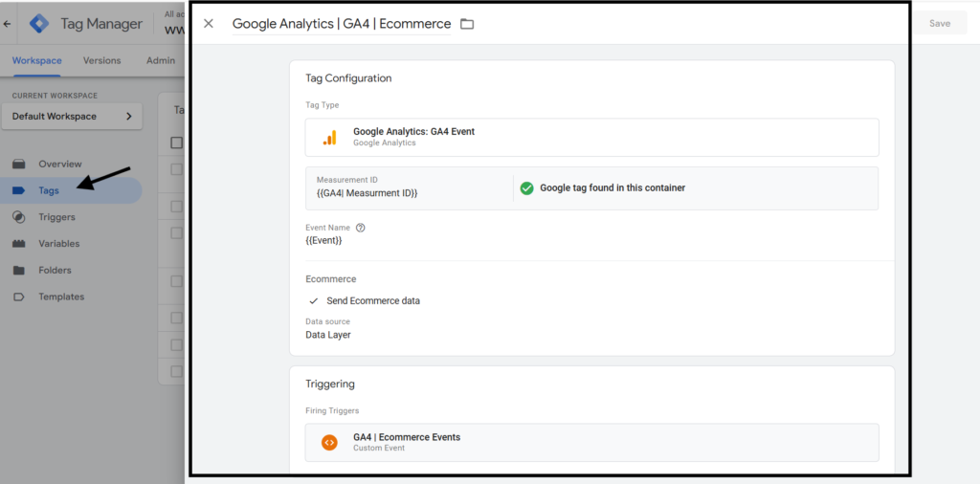Expand the Default Workspace selector
The height and width of the screenshot is (484, 980).
(72, 116)
